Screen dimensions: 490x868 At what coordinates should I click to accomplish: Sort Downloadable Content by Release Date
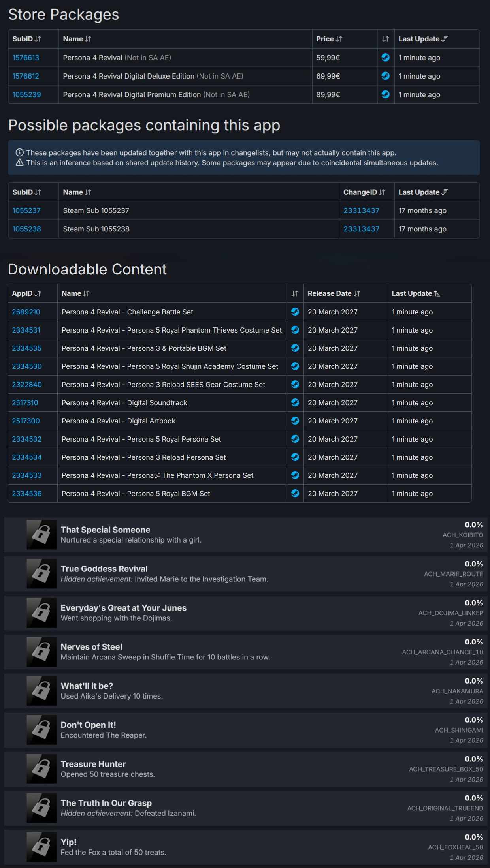pos(334,293)
